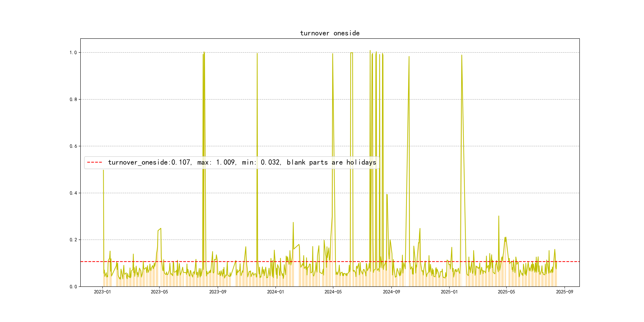Select the 2025-09 x-axis tick label
Screen dimensions: 644x322
[564, 292]
